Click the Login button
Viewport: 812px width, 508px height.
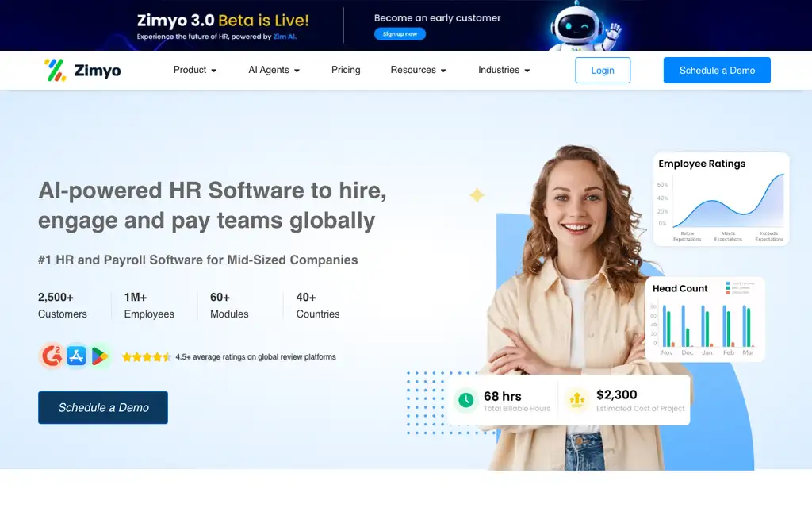(603, 70)
